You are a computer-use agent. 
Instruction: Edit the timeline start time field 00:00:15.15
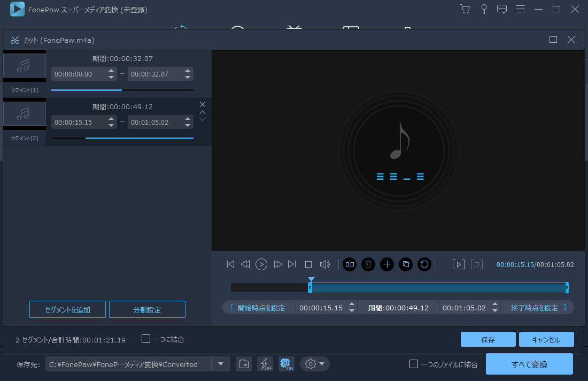pyautogui.click(x=321, y=308)
